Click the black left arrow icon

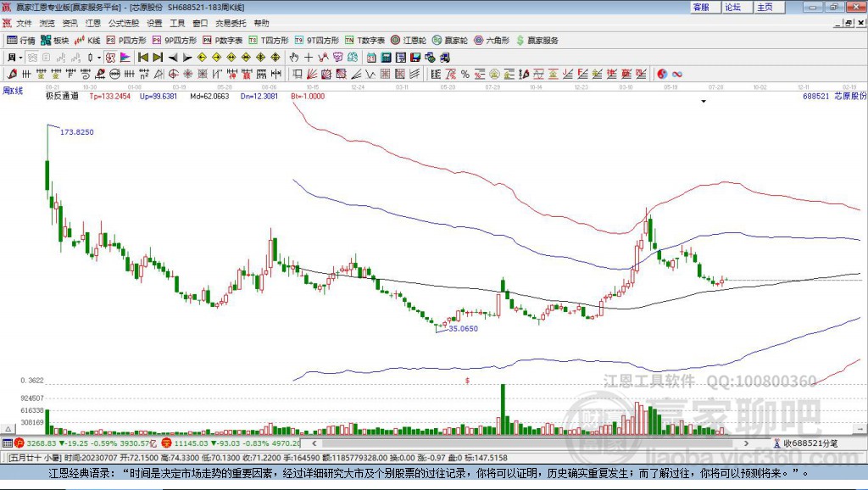(173, 58)
